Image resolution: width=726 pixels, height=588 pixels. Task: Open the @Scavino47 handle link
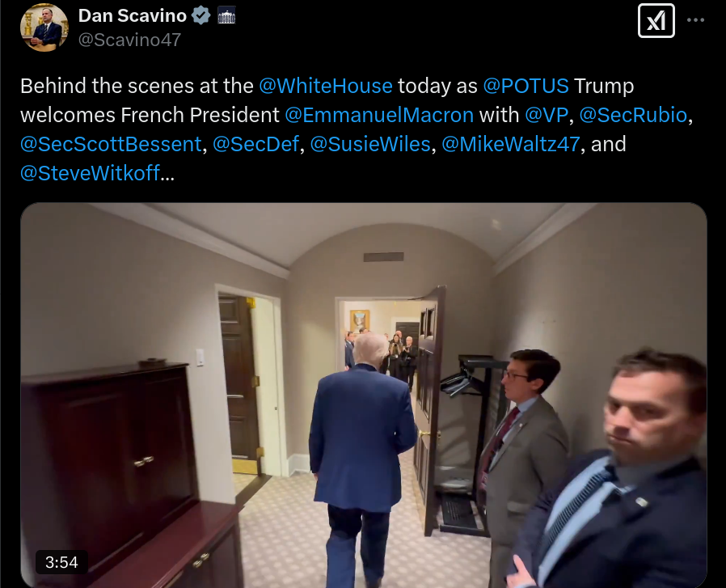(129, 40)
